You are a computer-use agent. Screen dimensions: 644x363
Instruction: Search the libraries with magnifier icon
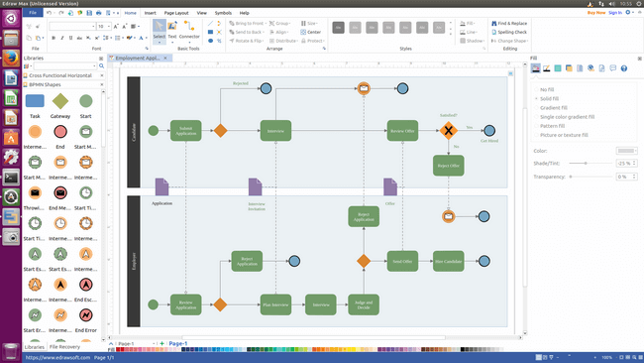pyautogui.click(x=101, y=65)
